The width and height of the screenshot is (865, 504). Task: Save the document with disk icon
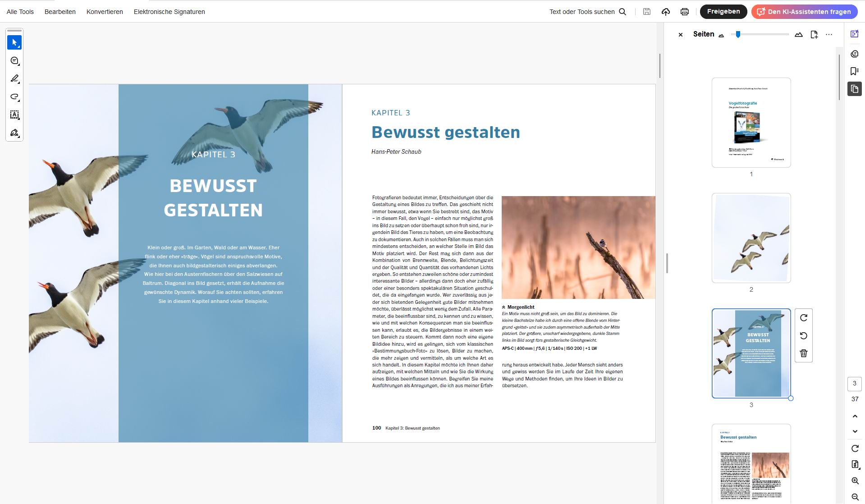pyautogui.click(x=647, y=12)
